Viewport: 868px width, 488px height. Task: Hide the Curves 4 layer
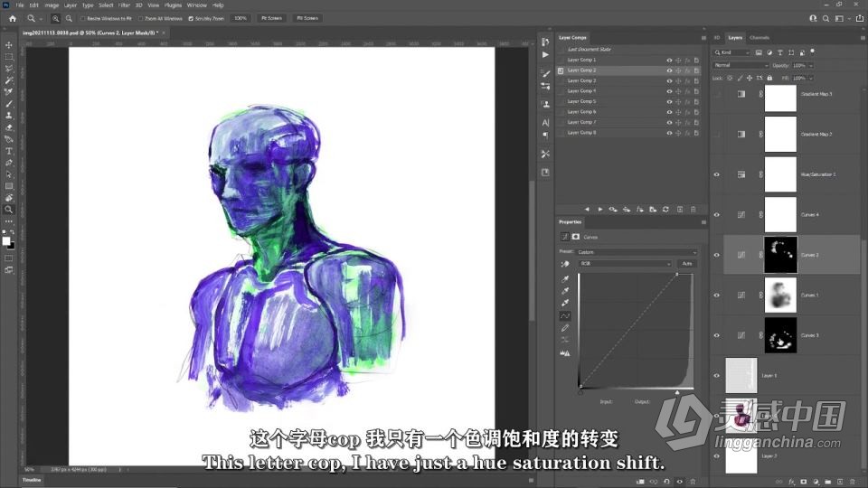tap(716, 215)
